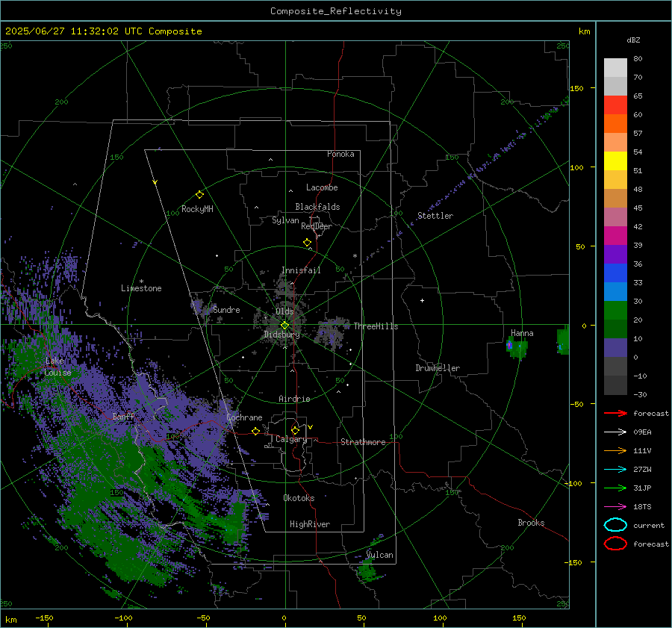Click the white cross marker north of Drumheller
The image size is (672, 628).
coord(422,300)
